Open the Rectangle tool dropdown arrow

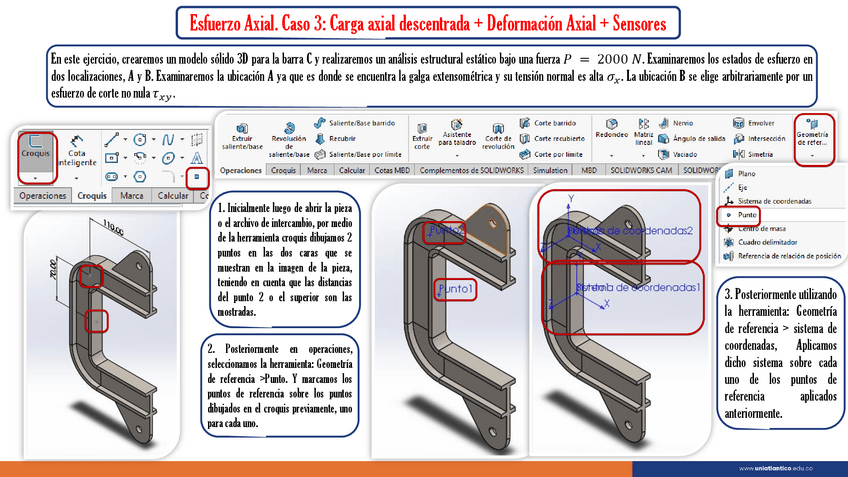[x=125, y=158]
